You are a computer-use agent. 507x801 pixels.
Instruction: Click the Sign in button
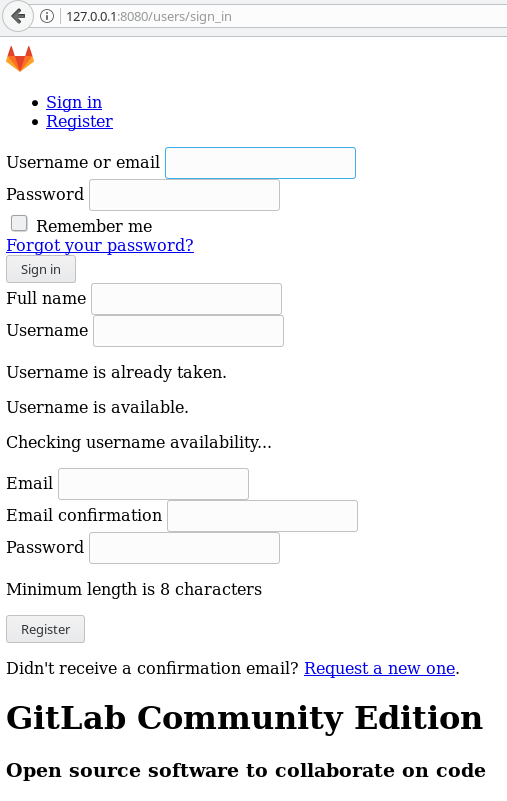click(41, 269)
